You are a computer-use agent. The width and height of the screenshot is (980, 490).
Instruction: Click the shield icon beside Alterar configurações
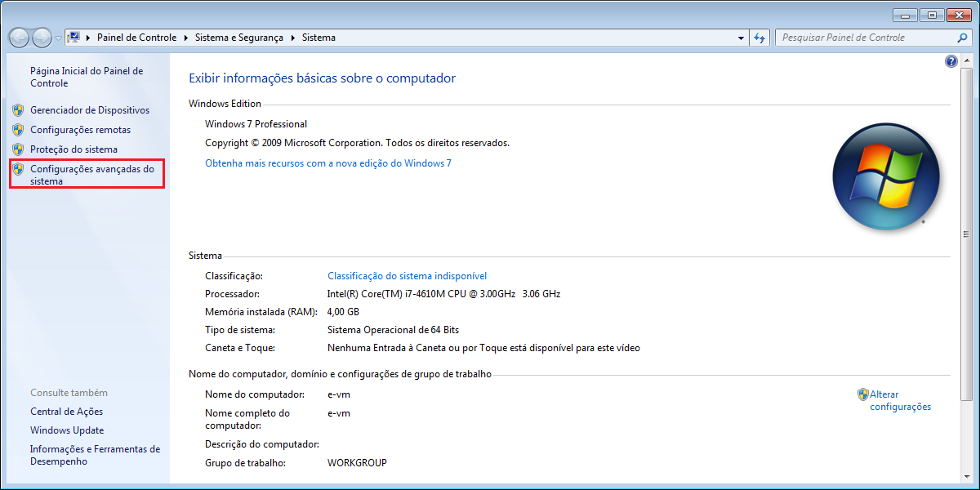(862, 394)
